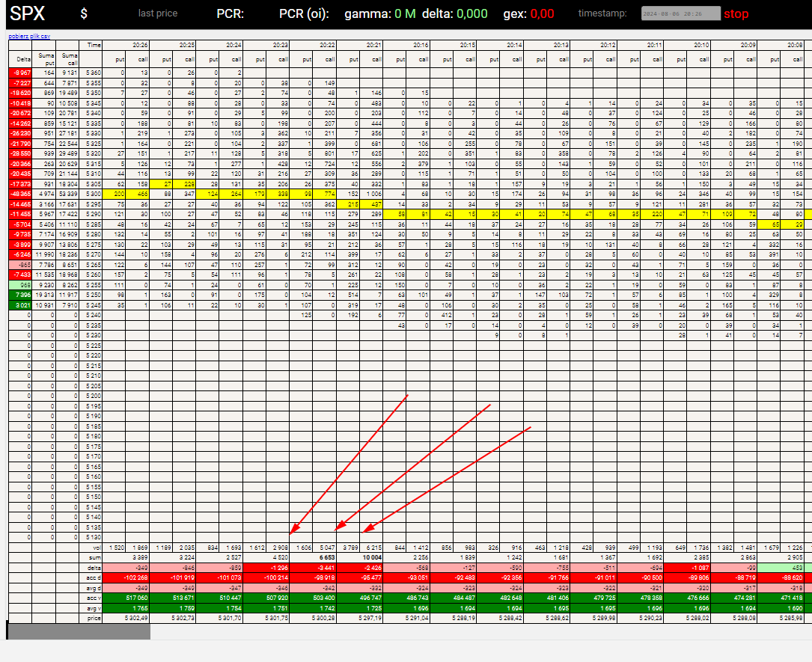Viewport: 812px width, 662px height.
Task: Click the 'last price' label in header
Action: click(158, 13)
